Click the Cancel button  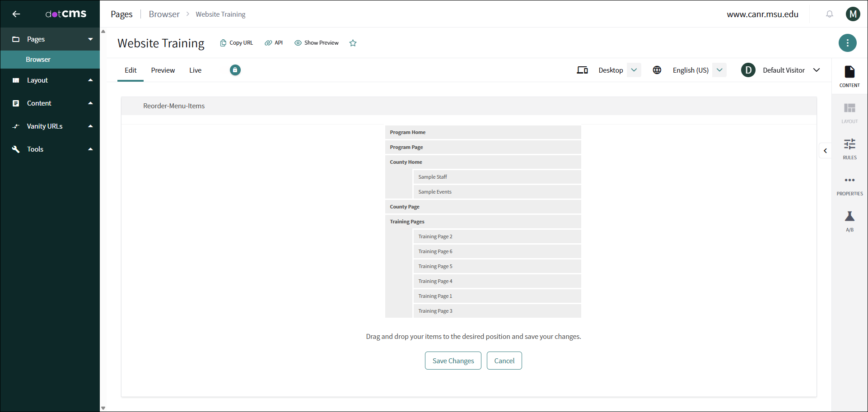click(504, 361)
